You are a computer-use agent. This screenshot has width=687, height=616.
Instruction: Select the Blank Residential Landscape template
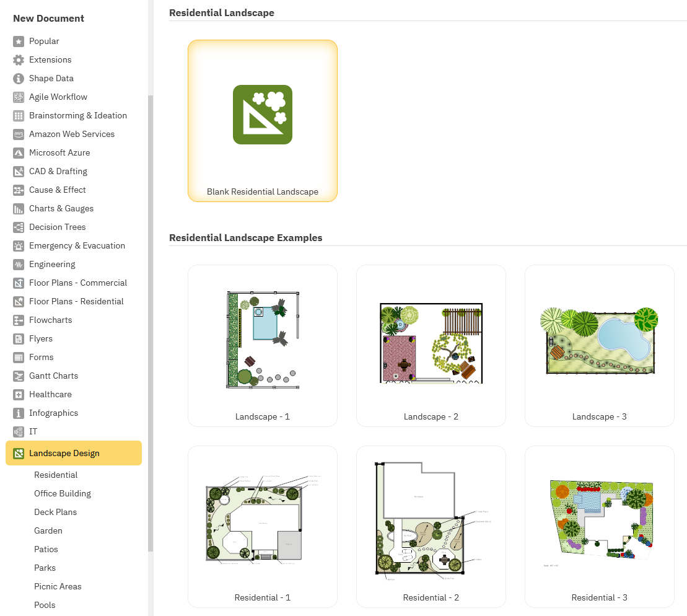(263, 121)
